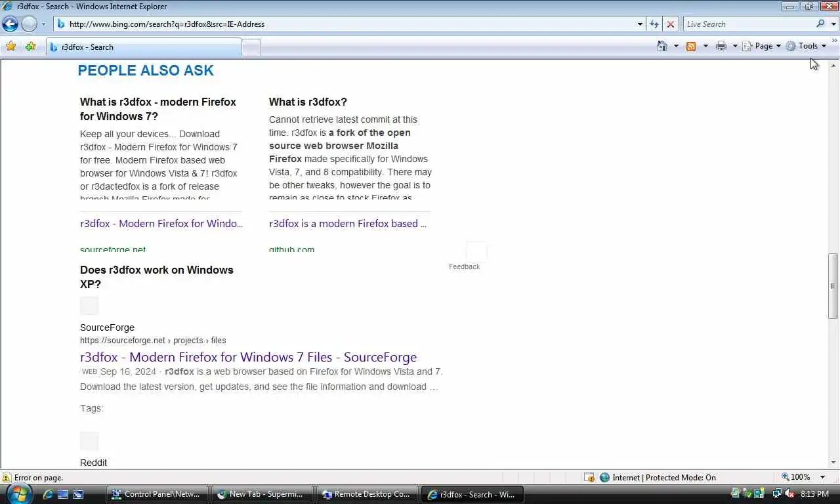840x504 pixels.
Task: Click 'Internet | Protected Mode: On' zone
Action: coord(658,477)
